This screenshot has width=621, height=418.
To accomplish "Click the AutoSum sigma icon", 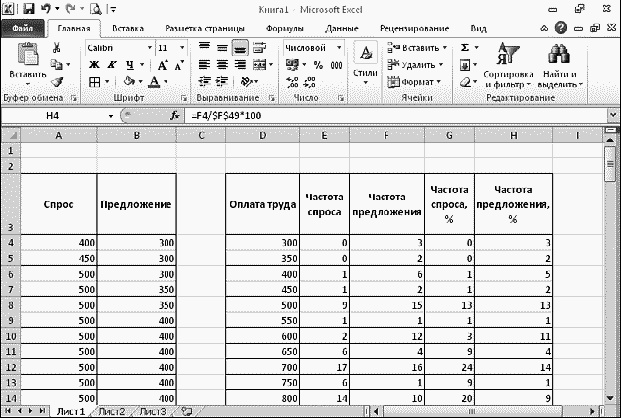I will click(x=466, y=47).
